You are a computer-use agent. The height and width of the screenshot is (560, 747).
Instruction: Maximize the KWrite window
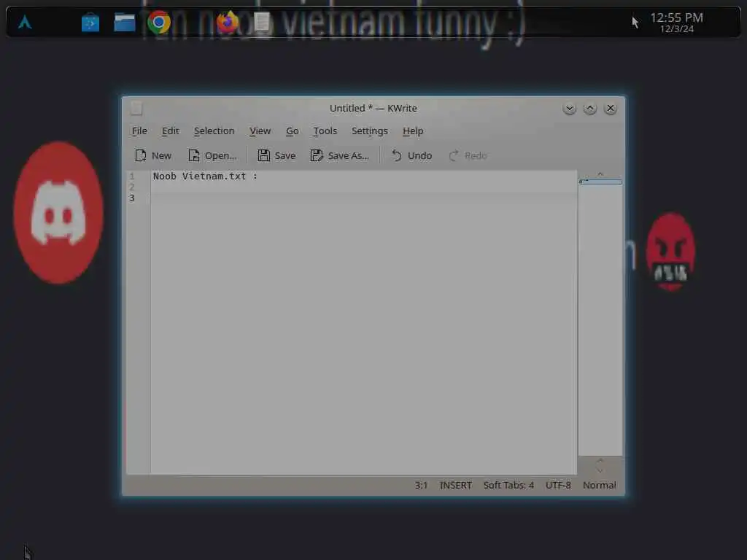[589, 109]
